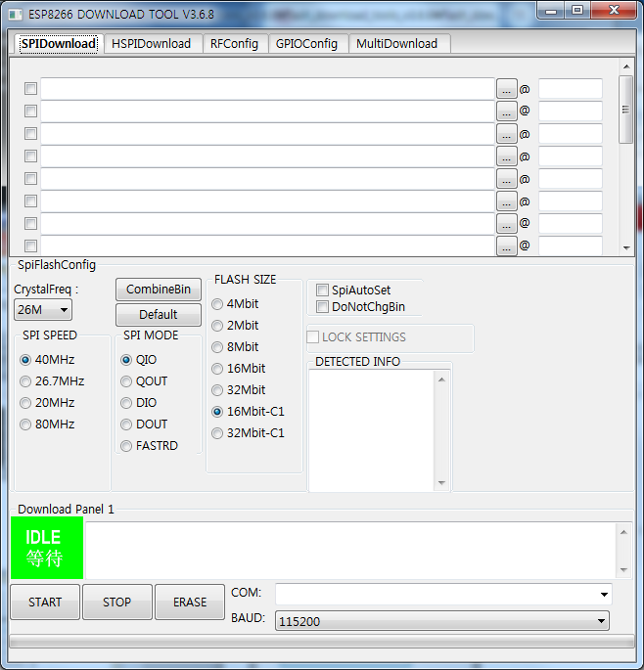The height and width of the screenshot is (670, 644).
Task: Click Download Panel log scroll-up arrow
Action: tap(623, 532)
